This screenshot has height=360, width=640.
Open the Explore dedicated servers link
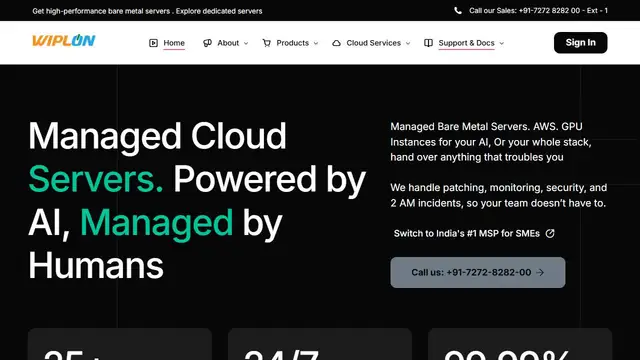219,11
